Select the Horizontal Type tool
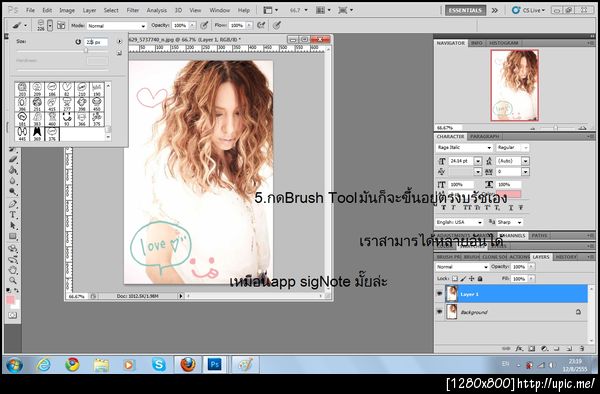Image resolution: width=600 pixels, height=394 pixels. coord(13,214)
